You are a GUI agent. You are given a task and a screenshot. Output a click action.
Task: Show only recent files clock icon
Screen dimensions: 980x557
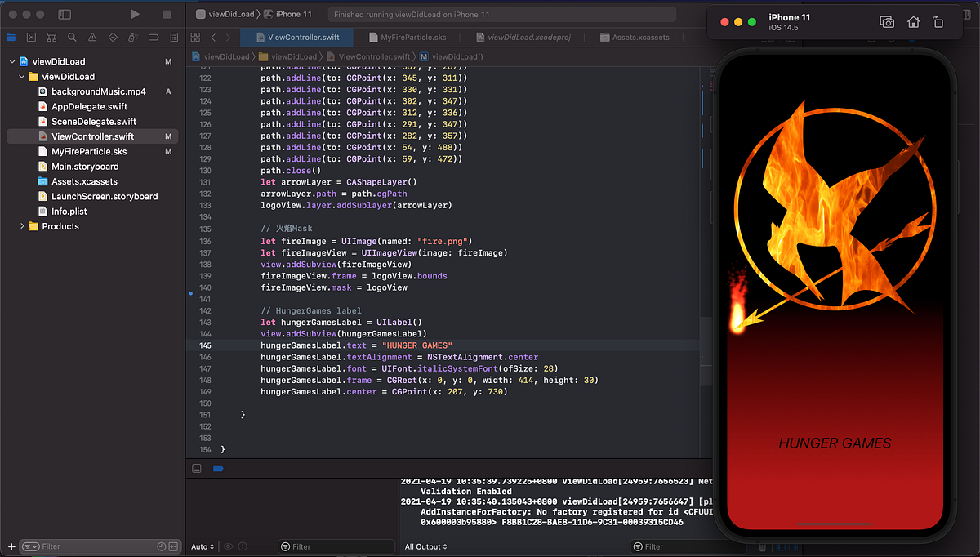[x=161, y=546]
